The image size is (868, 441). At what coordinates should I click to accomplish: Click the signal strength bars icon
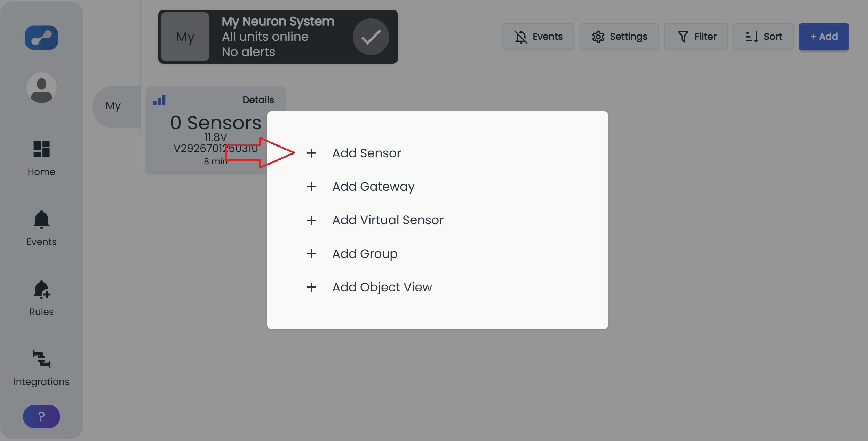click(159, 100)
